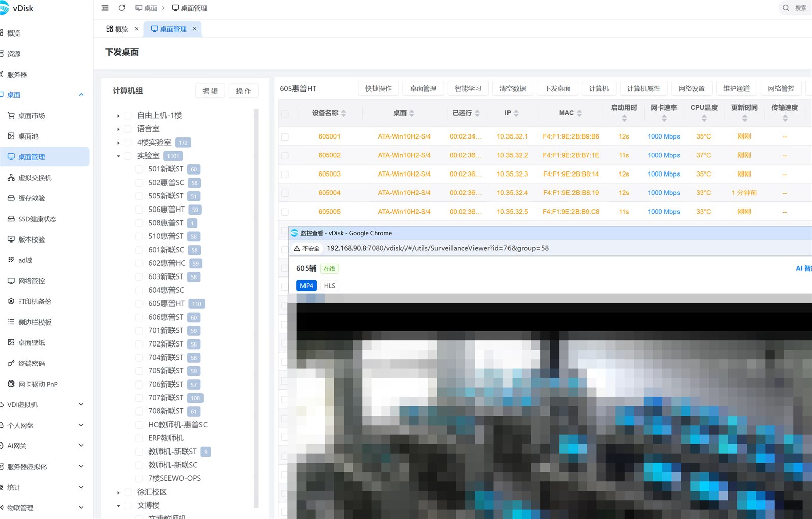Click the computer group tree scrollbar
The image size is (812, 519).
click(256, 308)
